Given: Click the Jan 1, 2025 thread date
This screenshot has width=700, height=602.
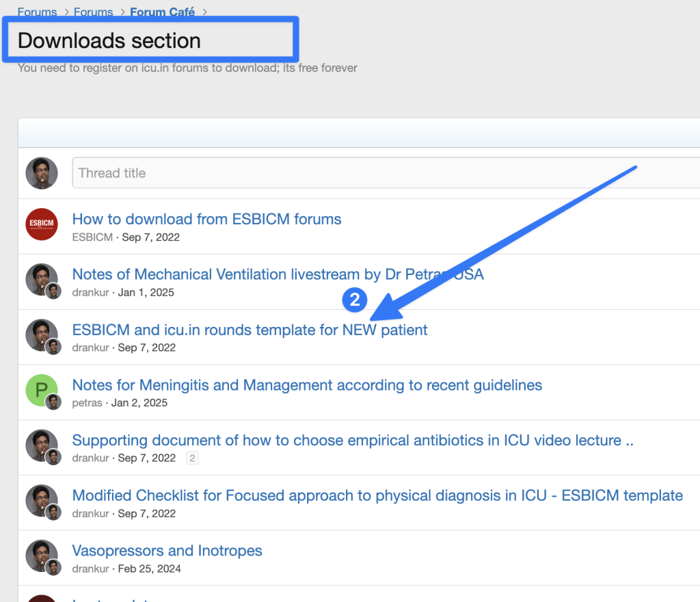Looking at the screenshot, I should [146, 293].
